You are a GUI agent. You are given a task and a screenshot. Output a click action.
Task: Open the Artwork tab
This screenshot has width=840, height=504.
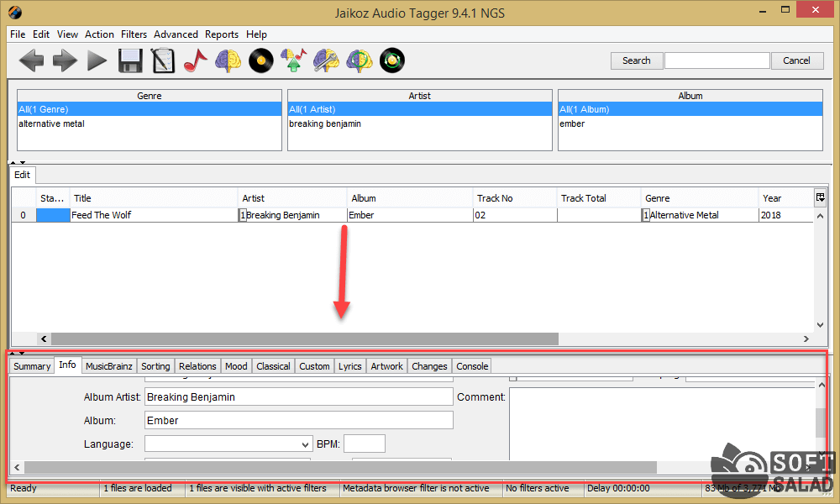[386, 366]
